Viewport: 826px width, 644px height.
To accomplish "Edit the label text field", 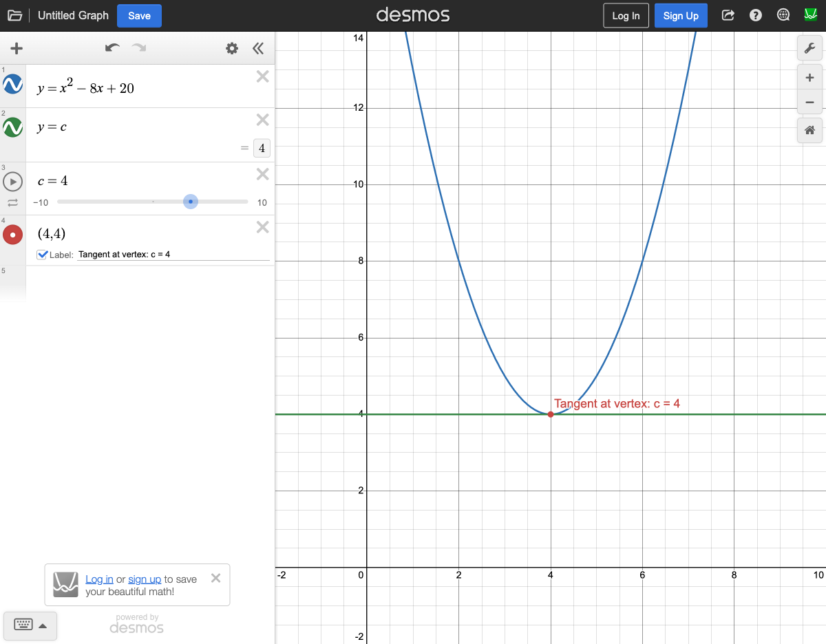I will point(173,255).
